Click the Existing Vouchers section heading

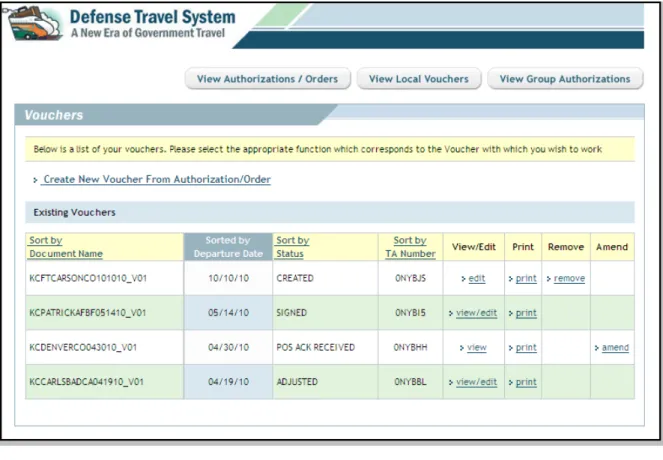(74, 213)
